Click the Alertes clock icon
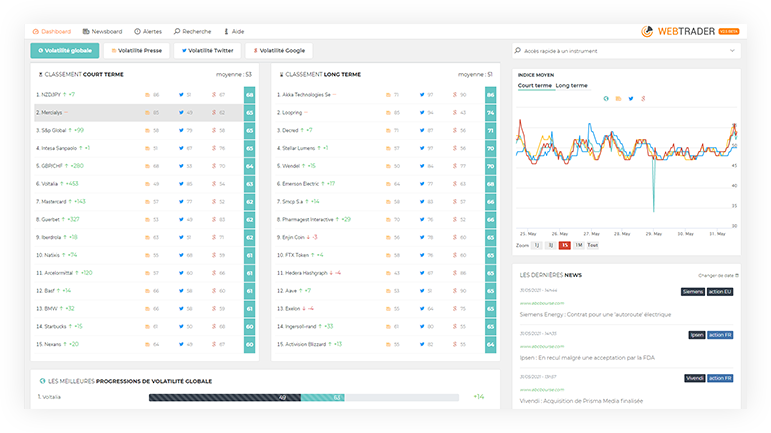The width and height of the screenshot is (771, 433). coord(137,31)
